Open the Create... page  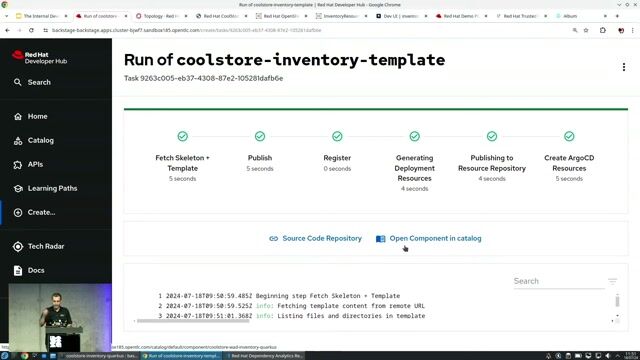coord(35,212)
